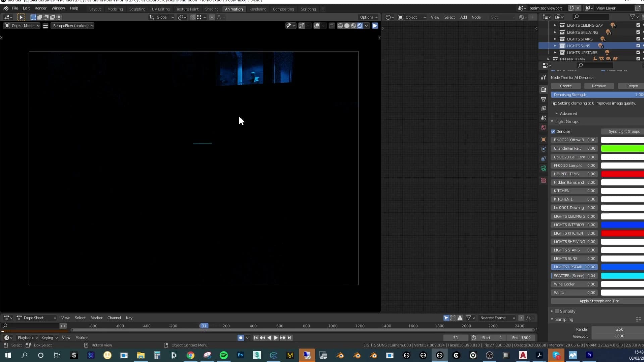Expand the LIGHTS SUNS collection
This screenshot has height=362, width=644.
pyautogui.click(x=555, y=46)
